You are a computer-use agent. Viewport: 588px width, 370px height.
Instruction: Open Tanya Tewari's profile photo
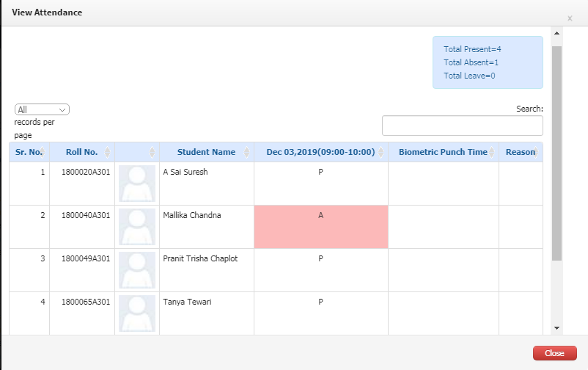pos(137,313)
